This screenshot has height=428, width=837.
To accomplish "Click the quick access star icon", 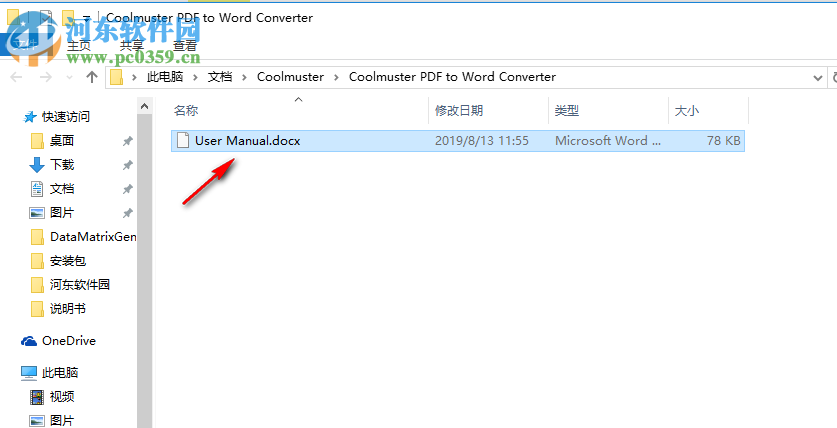I will click(x=29, y=117).
